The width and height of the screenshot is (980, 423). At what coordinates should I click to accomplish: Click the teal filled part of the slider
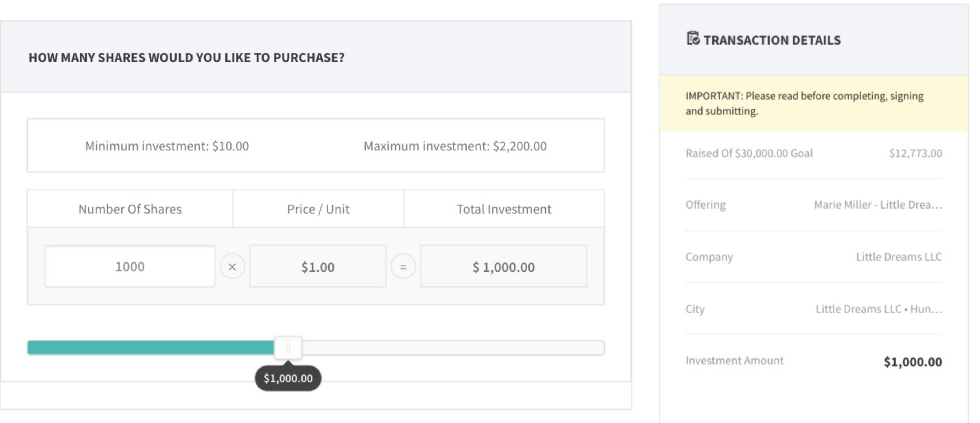click(150, 347)
